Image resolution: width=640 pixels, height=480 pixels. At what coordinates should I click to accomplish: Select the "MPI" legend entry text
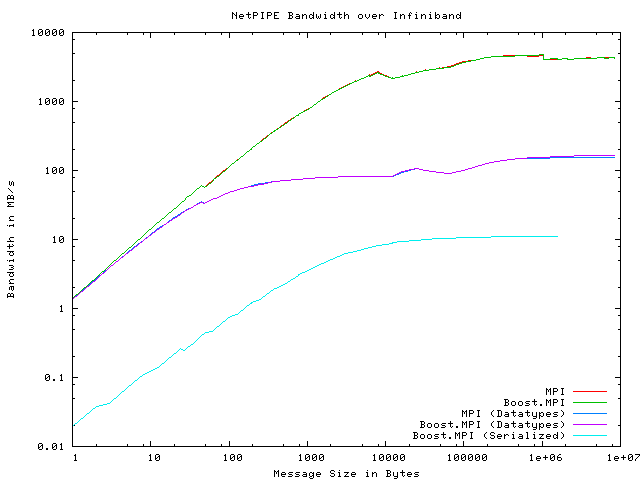pyautogui.click(x=555, y=391)
